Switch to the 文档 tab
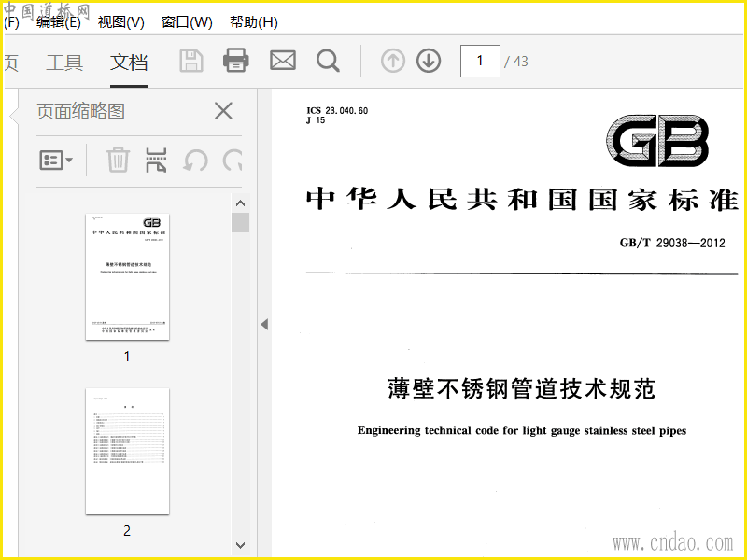This screenshot has height=560, width=747. (129, 63)
